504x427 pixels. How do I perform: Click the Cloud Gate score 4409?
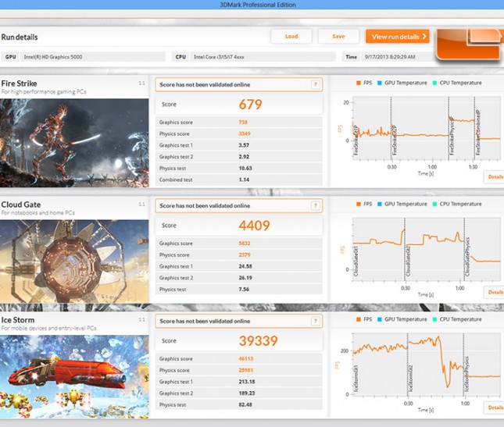(254, 226)
